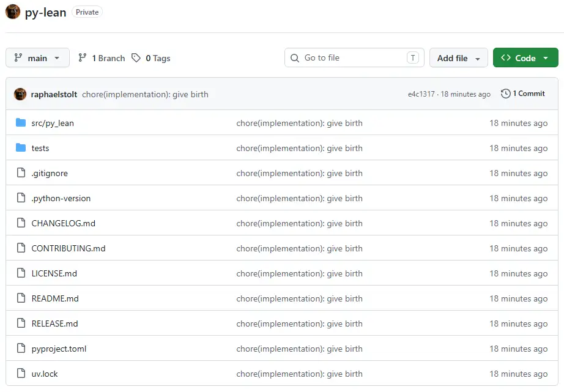Click the src/py_lean folder icon
The height and width of the screenshot is (392, 564).
pyautogui.click(x=21, y=123)
